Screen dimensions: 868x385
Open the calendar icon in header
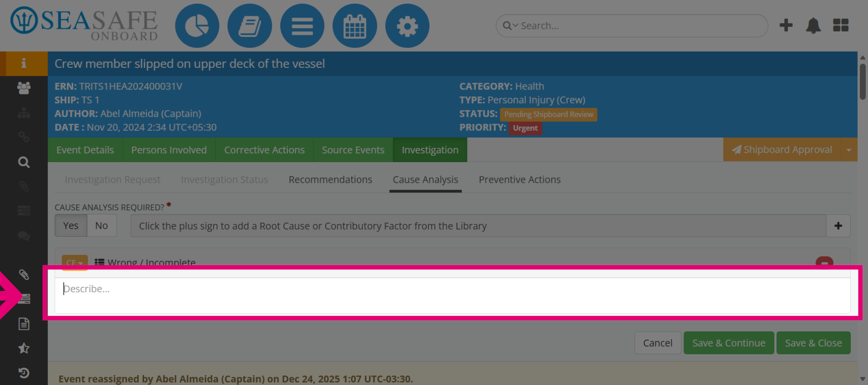354,26
